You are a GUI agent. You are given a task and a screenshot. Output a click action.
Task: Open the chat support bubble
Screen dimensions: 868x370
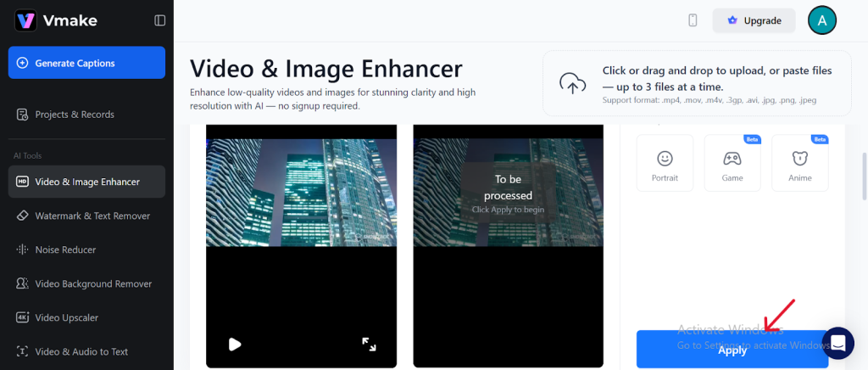pyautogui.click(x=837, y=343)
